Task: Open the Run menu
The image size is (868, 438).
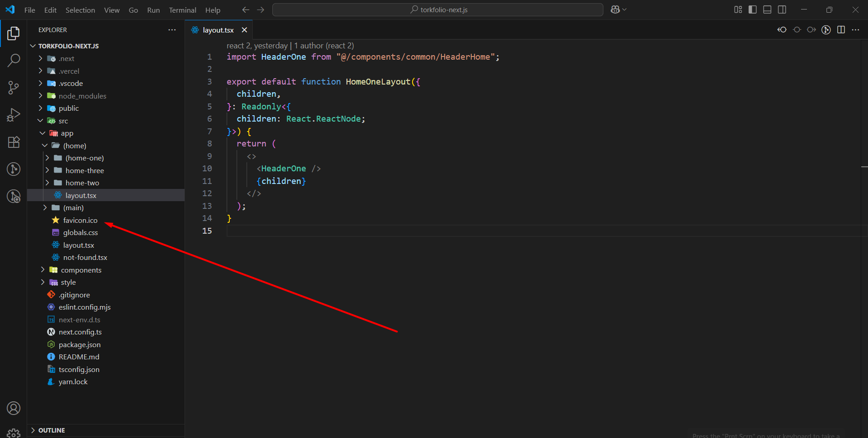Action: 153,10
